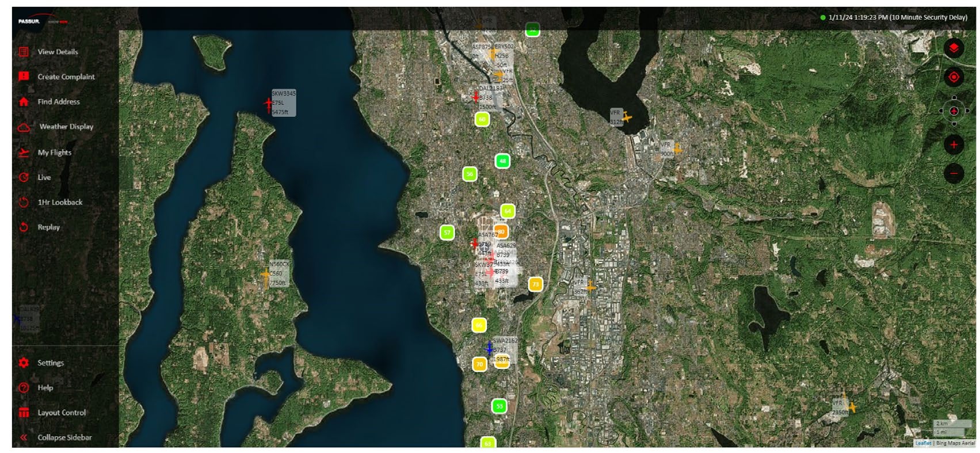Select the red DAL2183 aircraft icon
This screenshot has width=980, height=453.
point(476,97)
